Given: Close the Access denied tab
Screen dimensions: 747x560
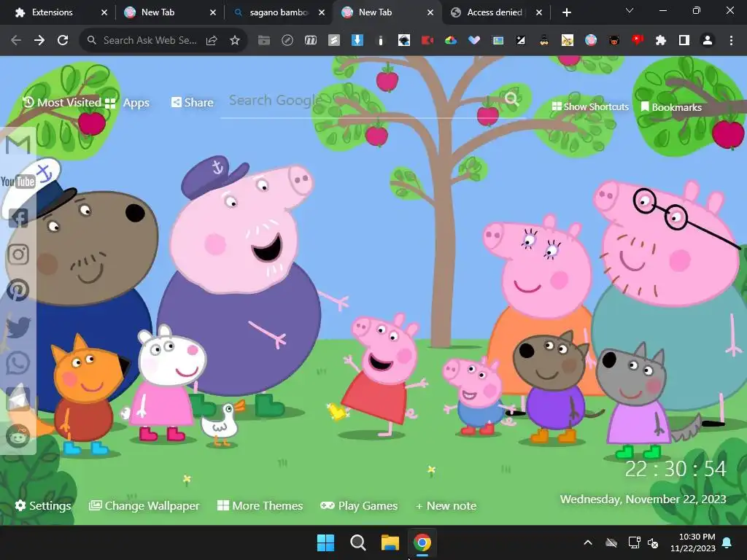Looking at the screenshot, I should pyautogui.click(x=539, y=12).
